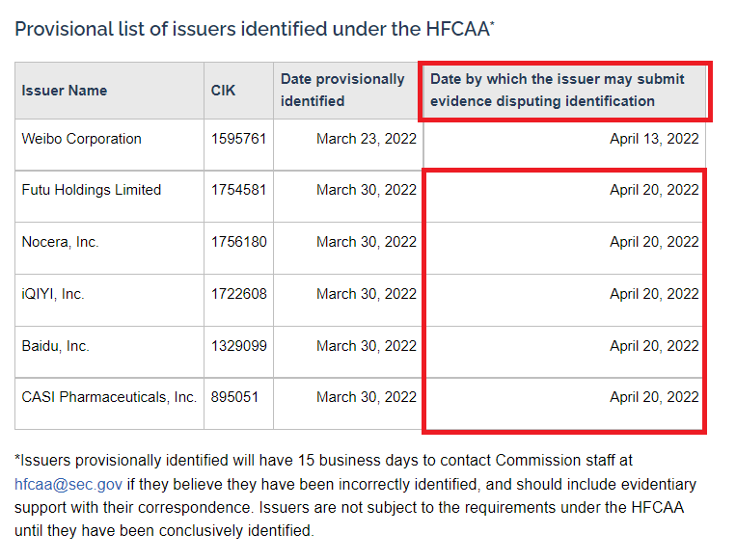Click CIK number 1329099
The width and height of the screenshot is (736, 560).
click(x=239, y=346)
